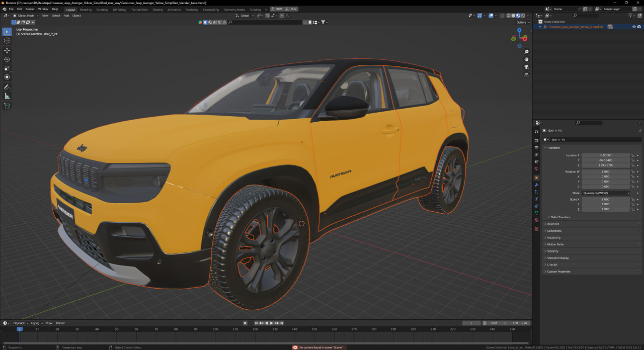Image resolution: width=644 pixels, height=350 pixels.
Task: Open the Scene properties tab
Action: [x=536, y=161]
